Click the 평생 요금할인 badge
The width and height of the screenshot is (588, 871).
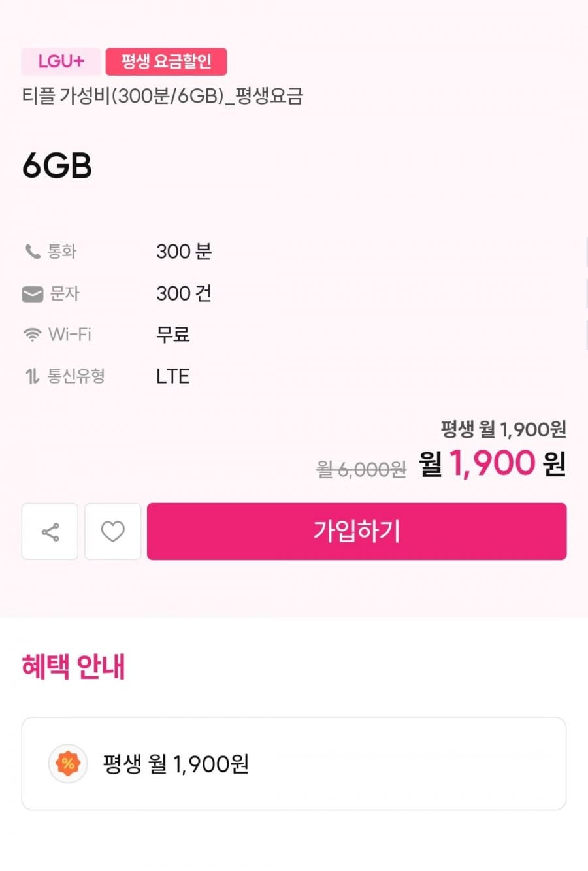point(166,61)
